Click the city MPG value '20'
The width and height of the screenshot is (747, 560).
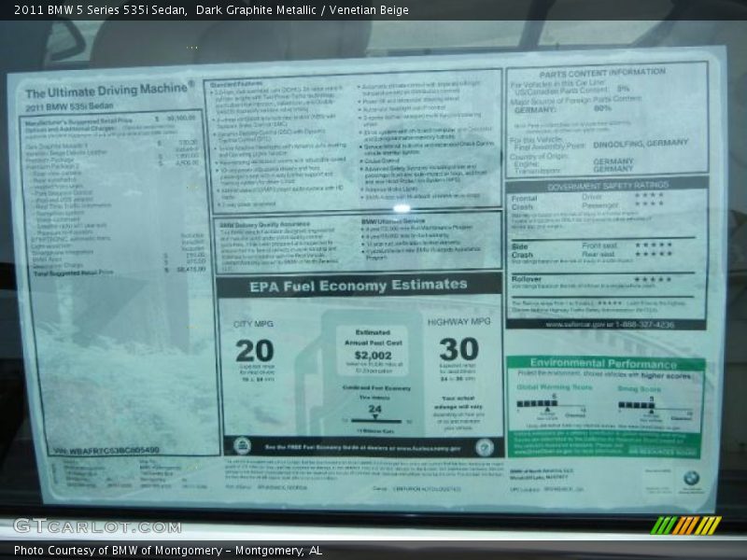pos(254,351)
